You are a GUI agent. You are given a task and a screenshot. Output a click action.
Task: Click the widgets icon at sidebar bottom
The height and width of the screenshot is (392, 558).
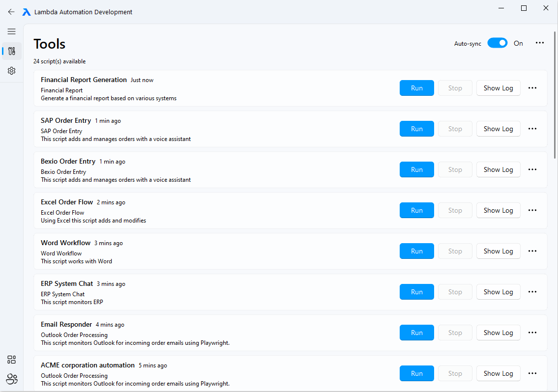click(11, 360)
